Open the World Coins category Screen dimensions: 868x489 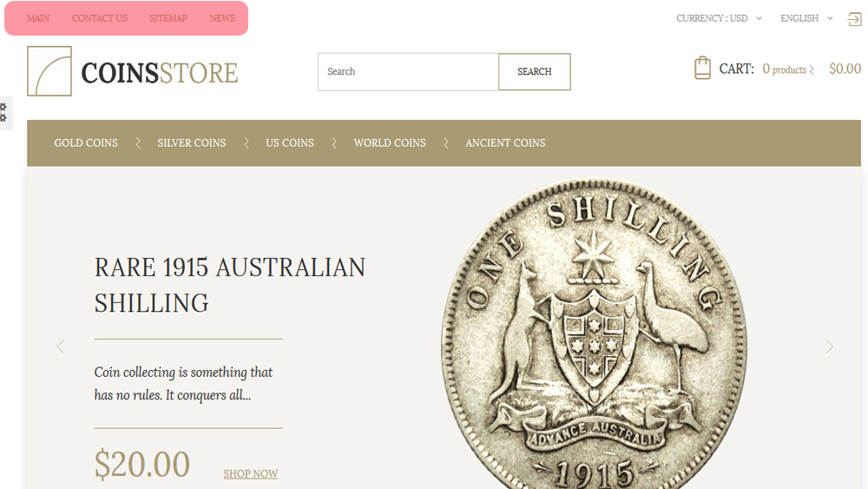coord(390,143)
